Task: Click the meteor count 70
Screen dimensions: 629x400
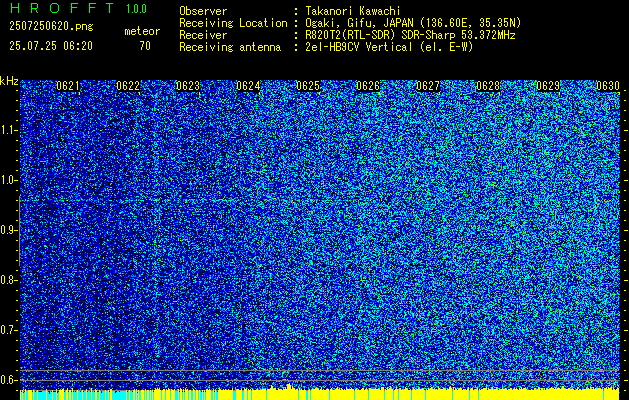Action: pyautogui.click(x=145, y=46)
